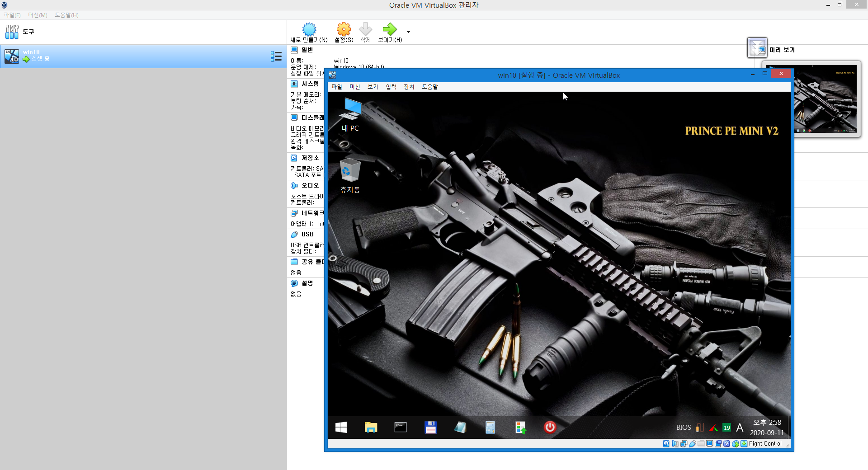The image size is (868, 470).
Task: Open 도움말(H) menu in VirtualBox manager
Action: [x=66, y=15]
